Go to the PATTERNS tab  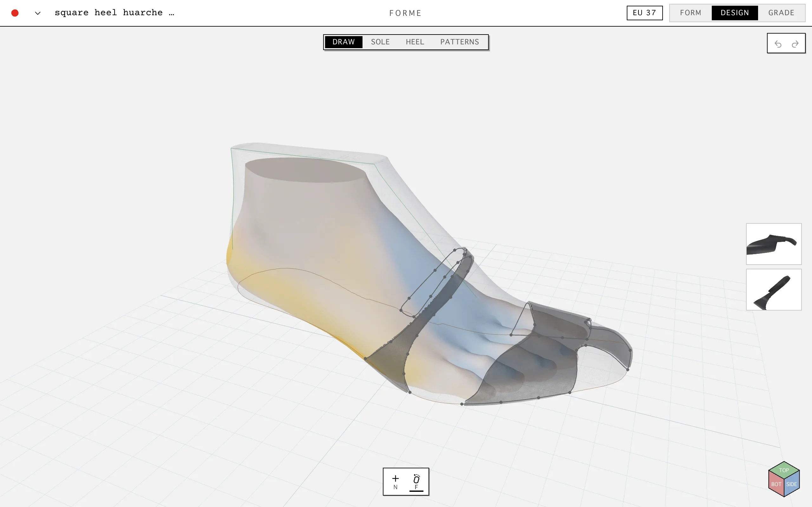pos(459,42)
